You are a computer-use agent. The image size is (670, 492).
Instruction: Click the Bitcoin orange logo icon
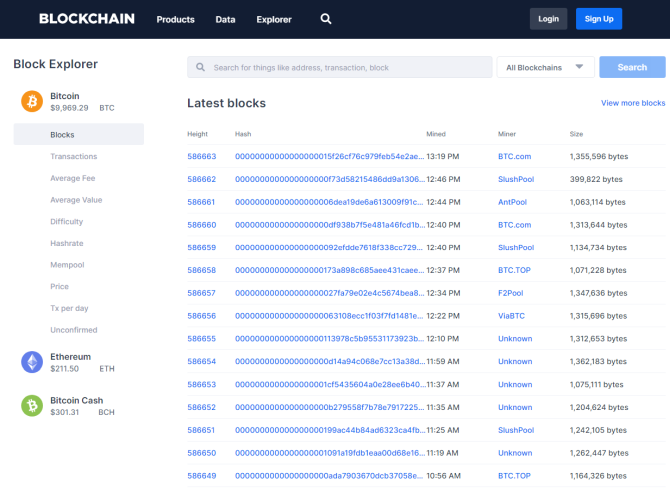point(32,101)
